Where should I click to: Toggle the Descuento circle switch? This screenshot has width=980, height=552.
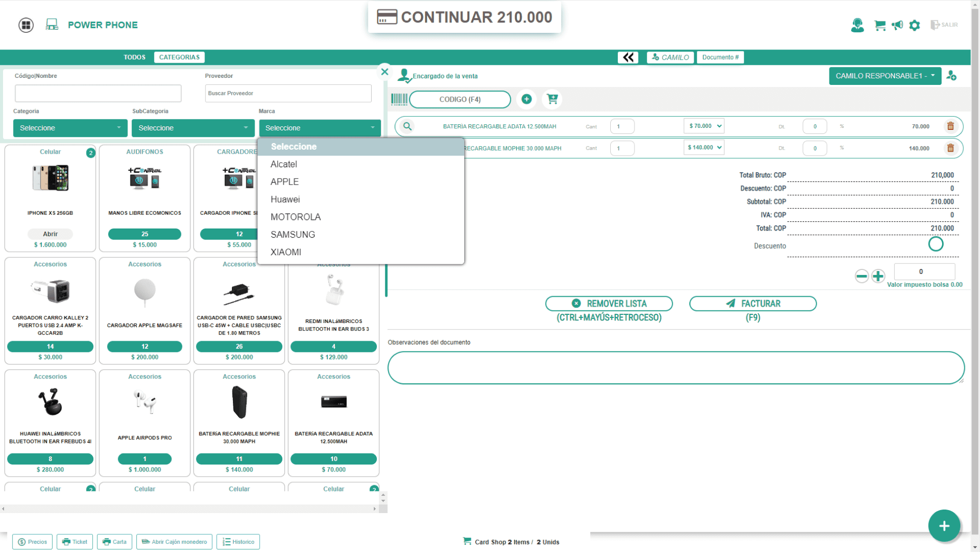click(936, 244)
